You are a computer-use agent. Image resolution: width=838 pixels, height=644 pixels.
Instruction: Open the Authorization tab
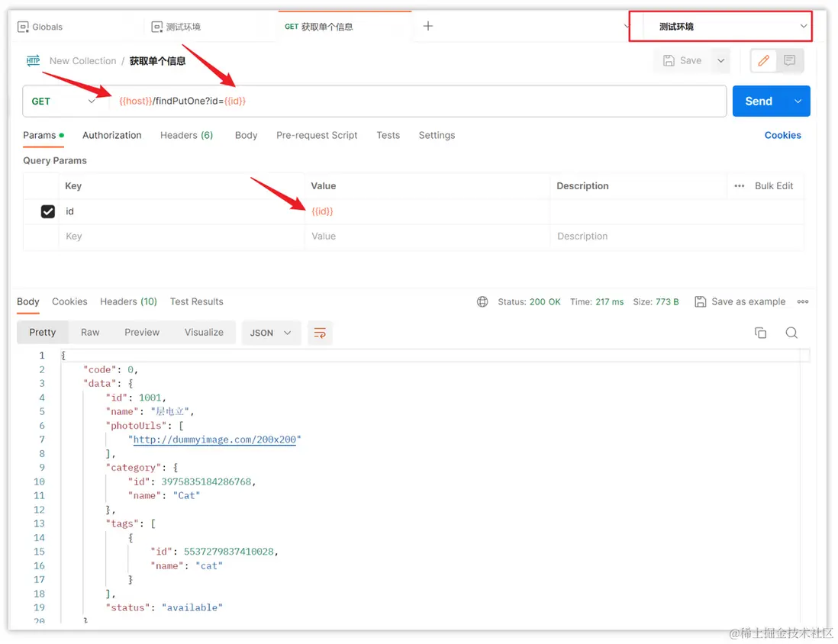pyautogui.click(x=111, y=135)
